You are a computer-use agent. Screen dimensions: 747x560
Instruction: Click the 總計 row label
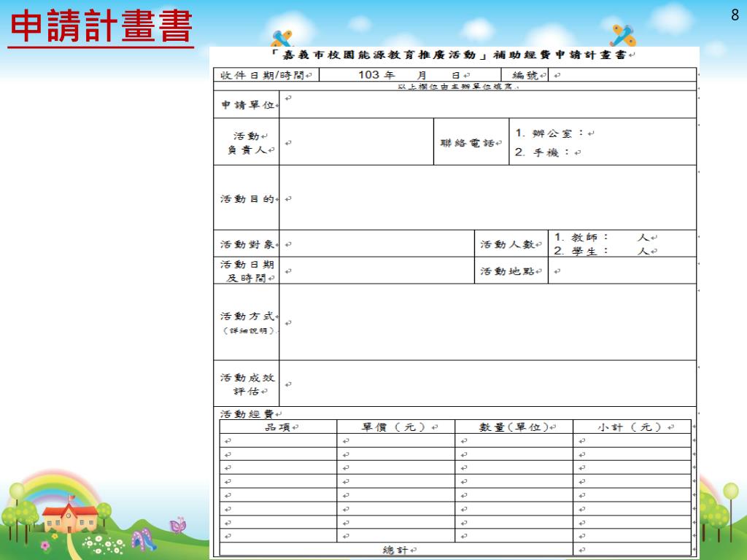click(x=396, y=550)
